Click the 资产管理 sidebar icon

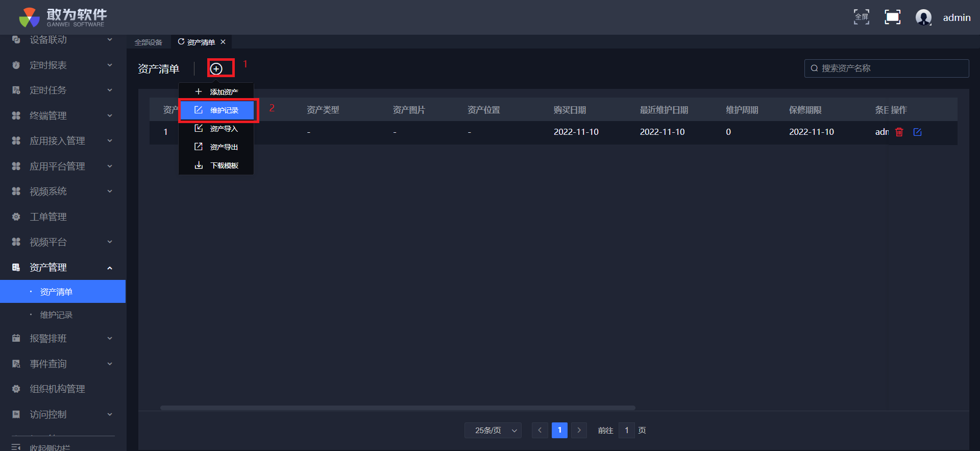[16, 267]
